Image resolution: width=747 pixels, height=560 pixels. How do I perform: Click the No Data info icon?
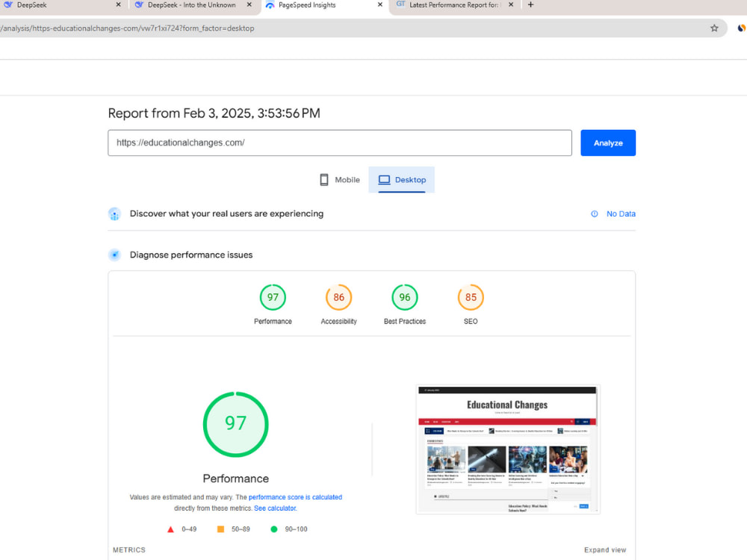point(595,214)
